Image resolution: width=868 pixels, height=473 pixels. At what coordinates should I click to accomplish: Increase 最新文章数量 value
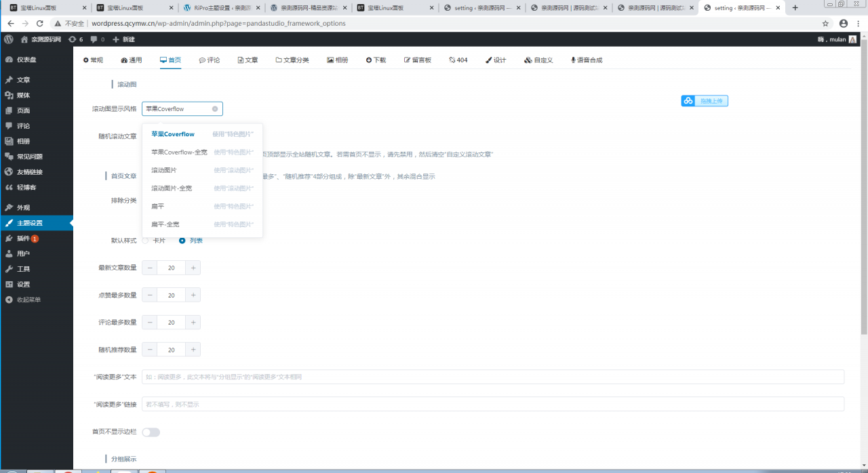(x=193, y=268)
